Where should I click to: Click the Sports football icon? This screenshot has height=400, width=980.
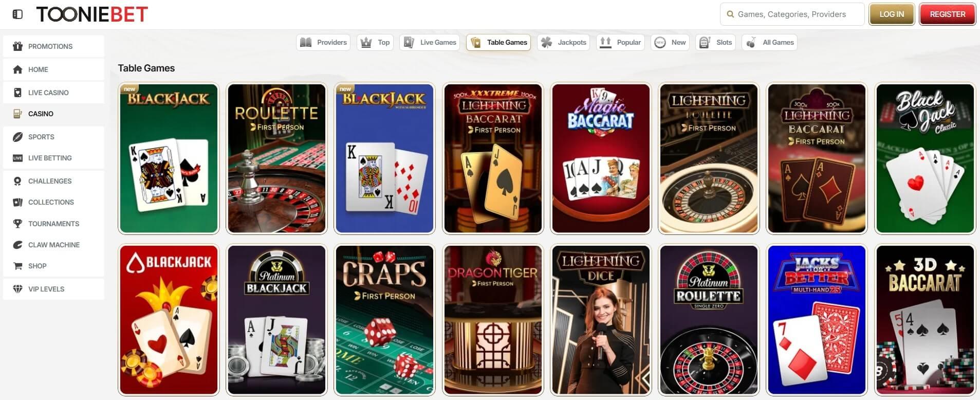17,137
